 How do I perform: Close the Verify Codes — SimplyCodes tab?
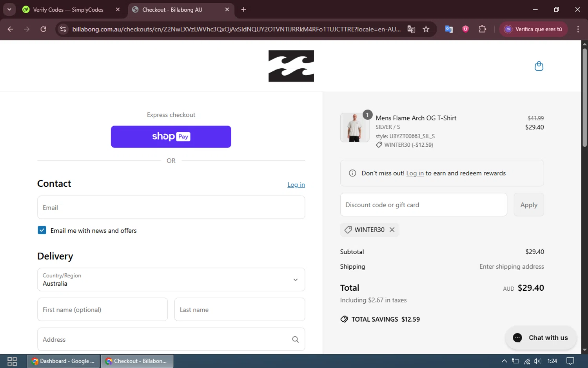(118, 9)
